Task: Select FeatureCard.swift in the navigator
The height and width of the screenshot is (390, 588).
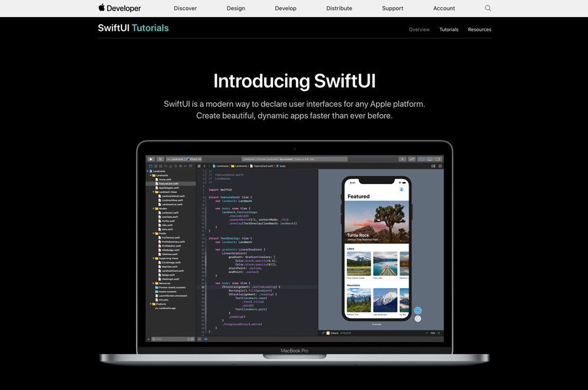Action: [171, 184]
